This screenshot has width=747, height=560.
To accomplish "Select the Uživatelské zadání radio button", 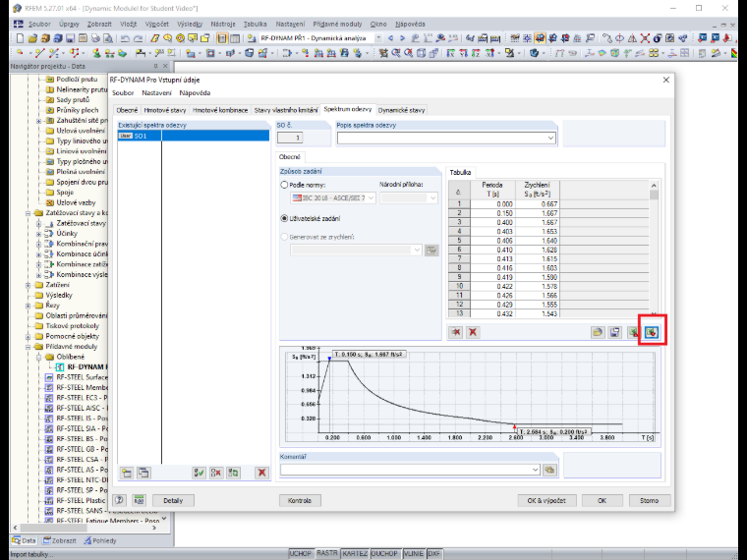I will pyautogui.click(x=284, y=218).
